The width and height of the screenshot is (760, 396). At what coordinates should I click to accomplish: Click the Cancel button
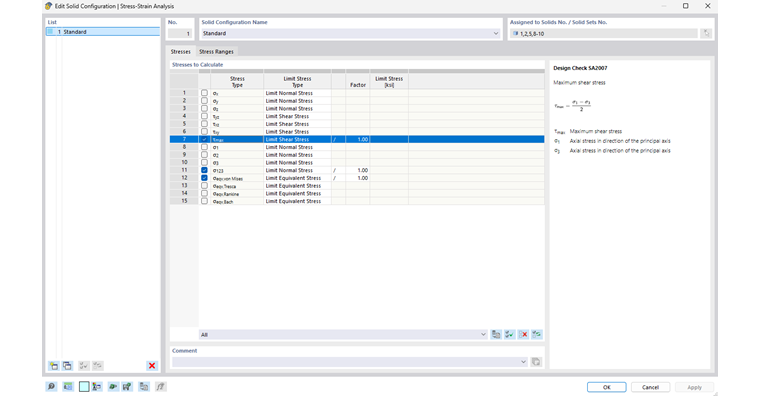[650, 387]
